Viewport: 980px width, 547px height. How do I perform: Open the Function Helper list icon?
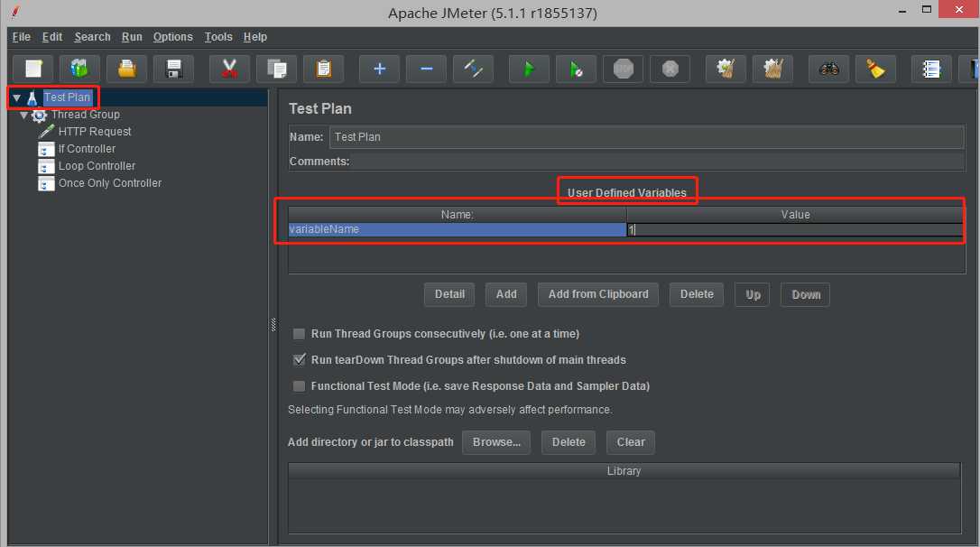coord(931,69)
